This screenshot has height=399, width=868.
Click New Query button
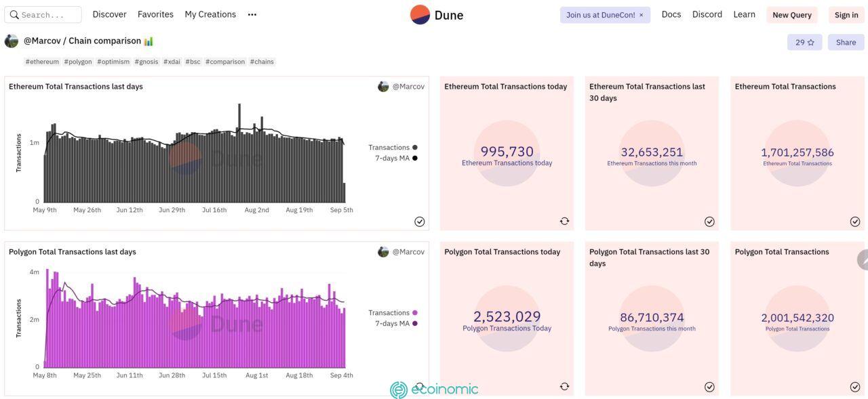coord(792,15)
